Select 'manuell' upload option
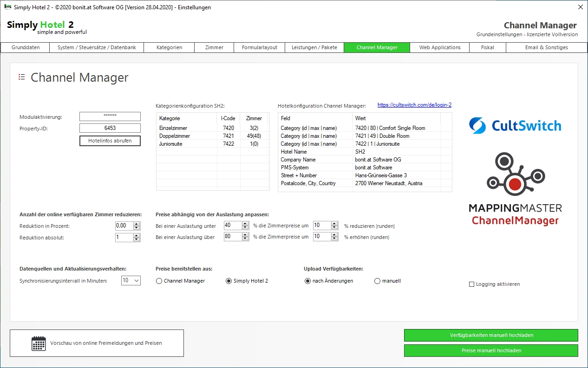Image resolution: width=588 pixels, height=368 pixels. [387, 281]
